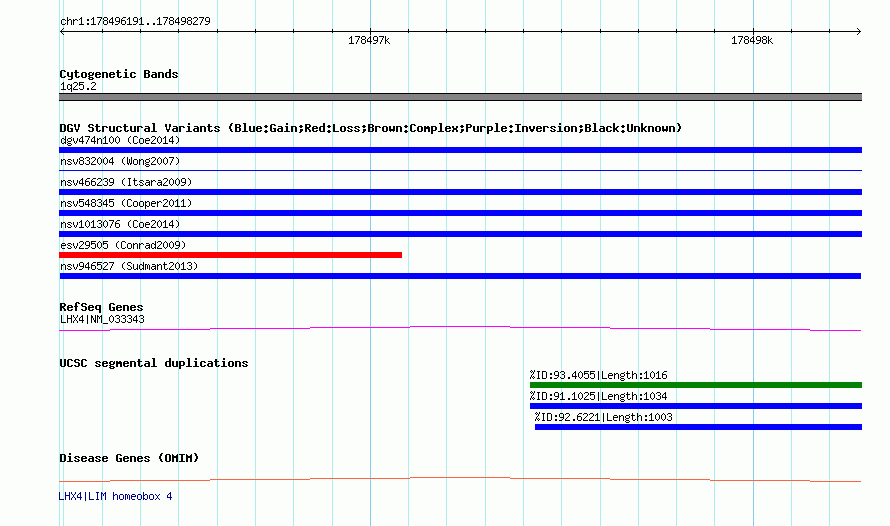Click the Cytogenetic Bands track heading
The height and width of the screenshot is (526, 890).
(119, 74)
